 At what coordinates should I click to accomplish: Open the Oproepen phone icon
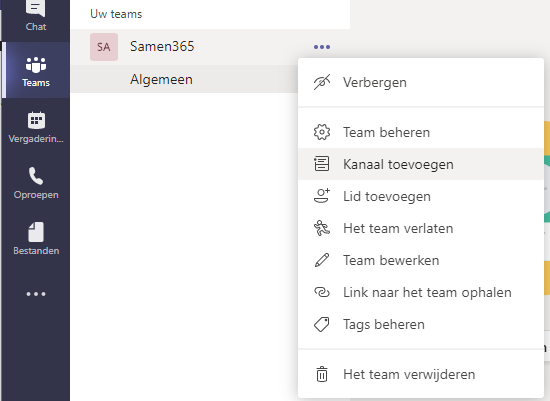click(36, 176)
